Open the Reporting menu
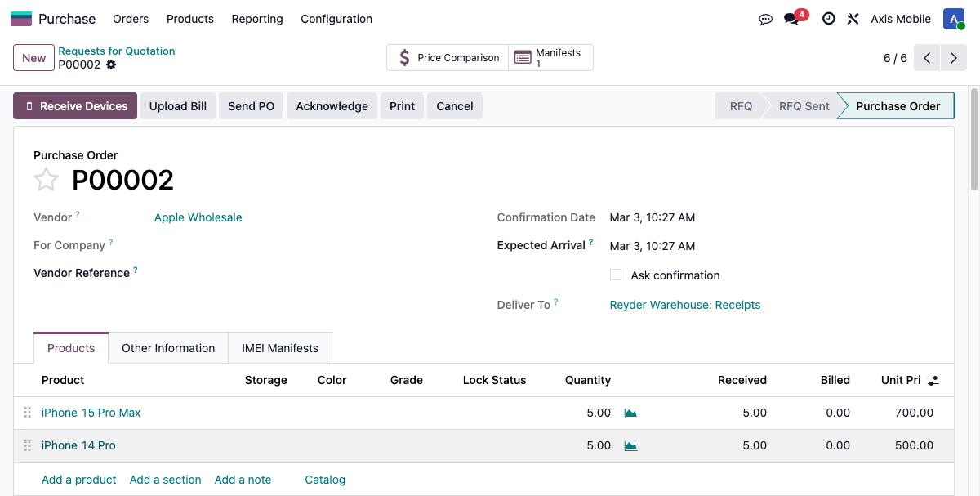Screen dimensions: 980x496 click(257, 19)
